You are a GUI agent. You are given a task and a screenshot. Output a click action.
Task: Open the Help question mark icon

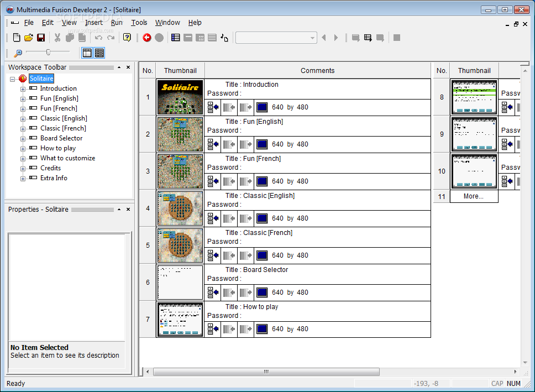(x=127, y=38)
